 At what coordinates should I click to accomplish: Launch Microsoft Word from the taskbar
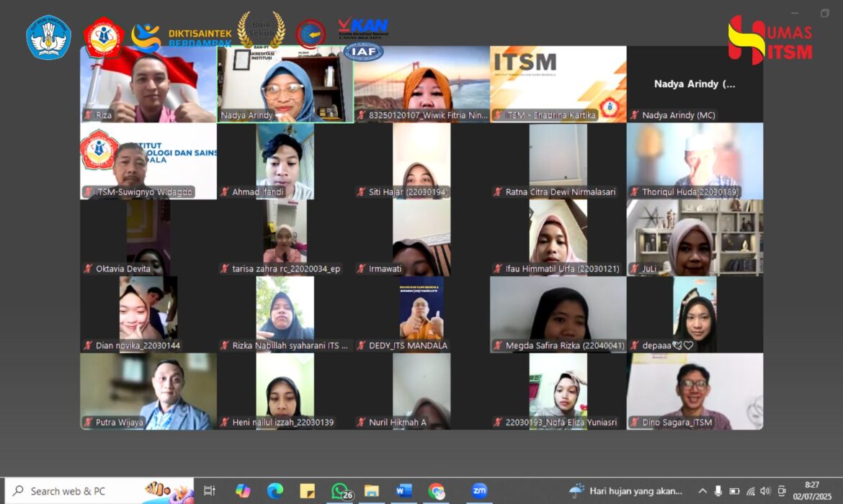403,490
